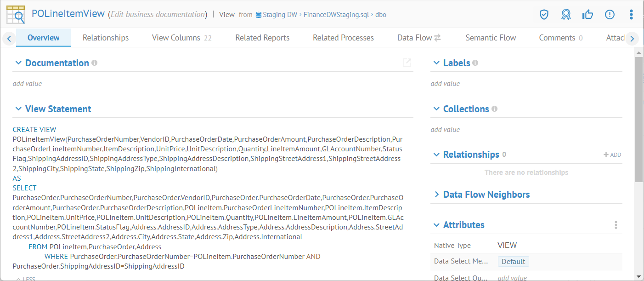Image resolution: width=644 pixels, height=281 pixels.
Task: Expand the Data Flow Neighbors section
Action: 436,195
